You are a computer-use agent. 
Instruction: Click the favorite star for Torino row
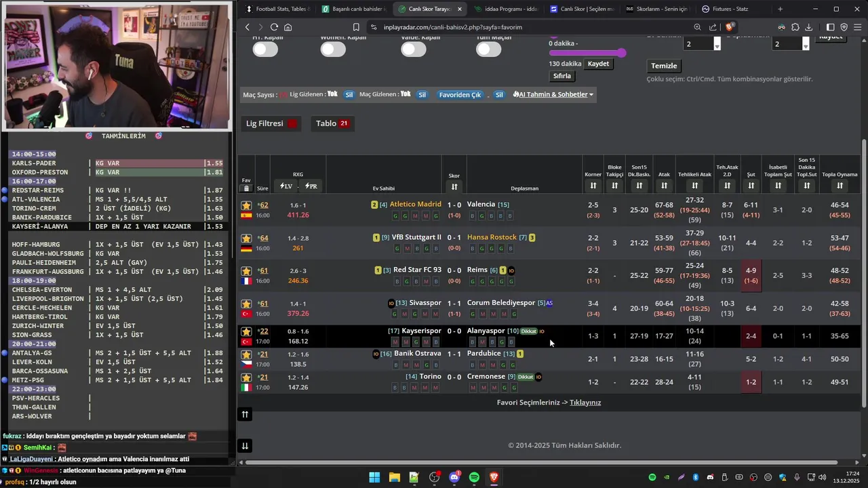[x=246, y=378]
